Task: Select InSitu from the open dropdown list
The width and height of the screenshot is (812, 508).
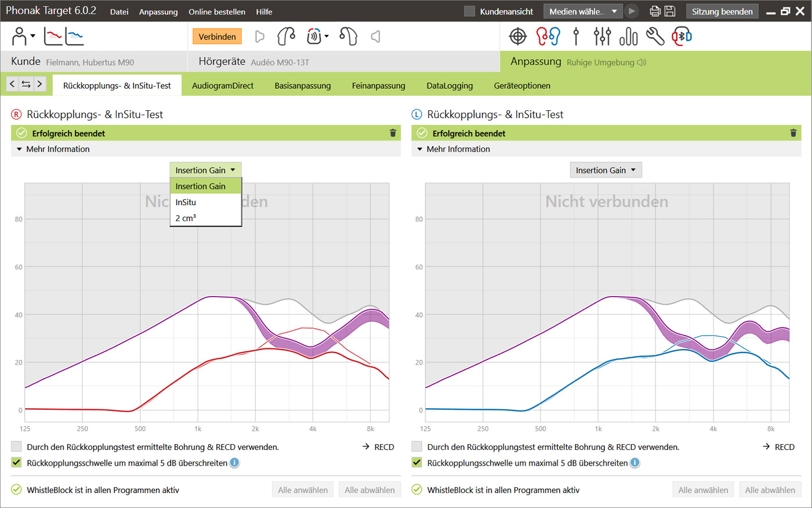Action: pos(186,202)
